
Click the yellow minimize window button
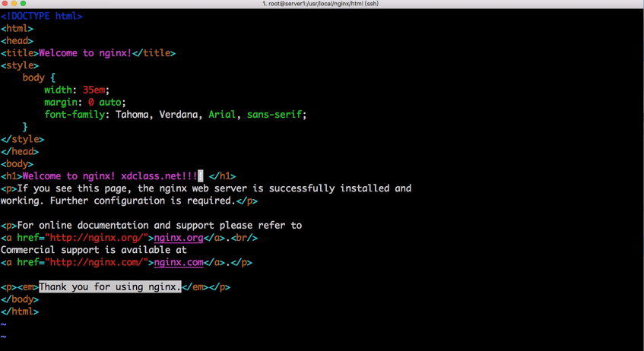coord(14,3)
